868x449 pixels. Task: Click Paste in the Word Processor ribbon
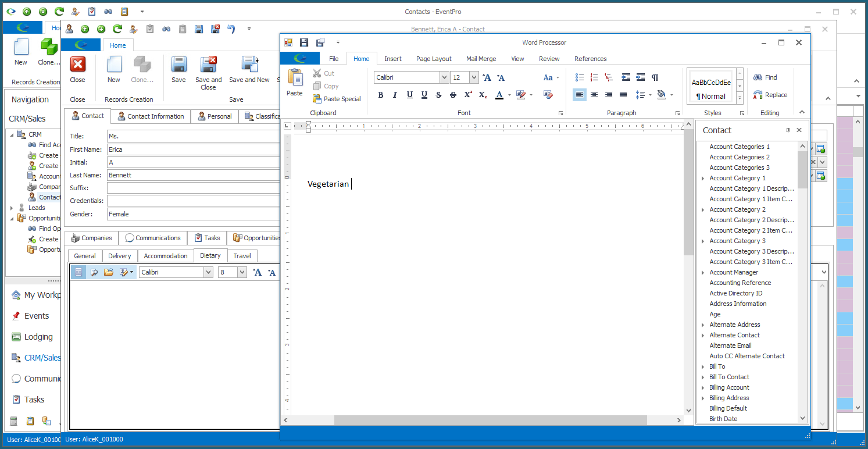click(295, 83)
